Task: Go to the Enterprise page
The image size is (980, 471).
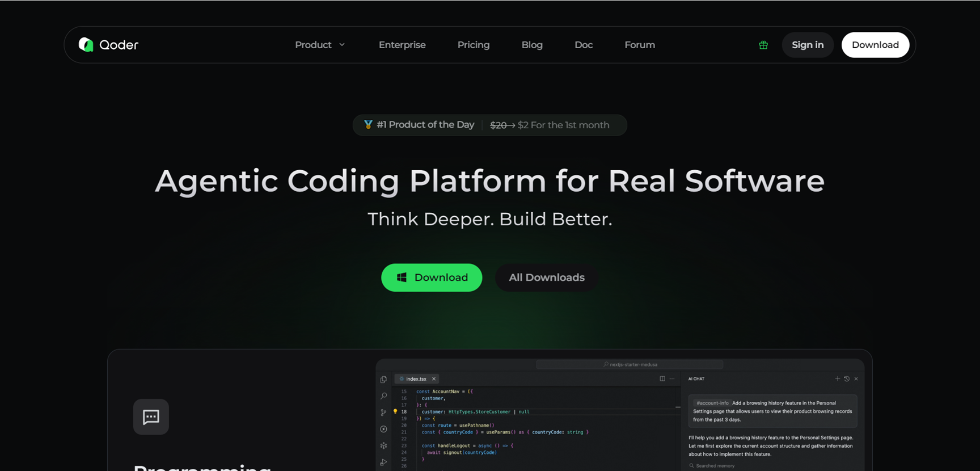Action: point(402,45)
